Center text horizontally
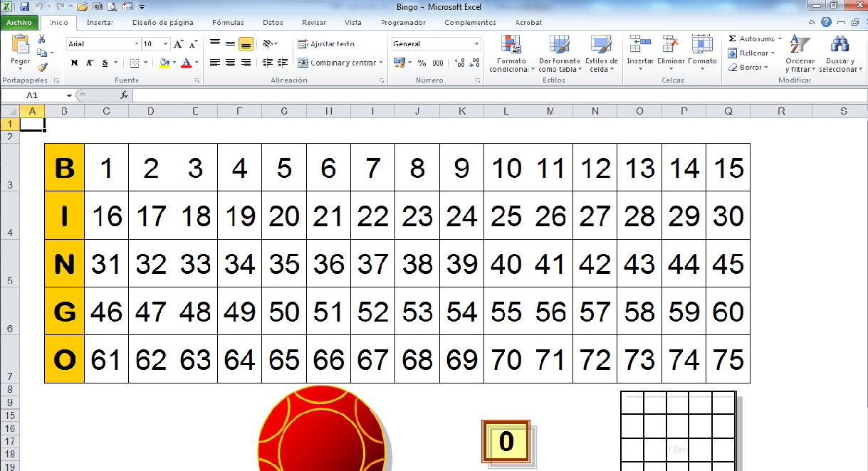The image size is (868, 471). tap(230, 63)
